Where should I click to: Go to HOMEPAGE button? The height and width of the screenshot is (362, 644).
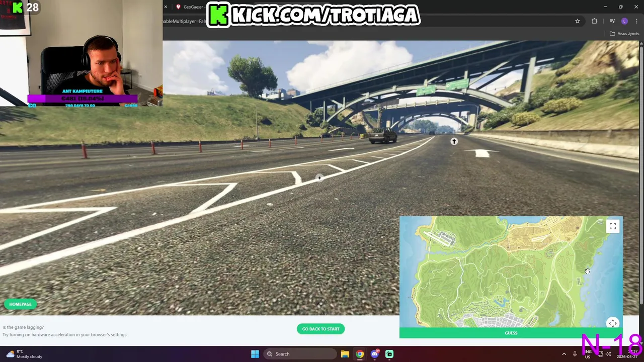[x=20, y=304]
